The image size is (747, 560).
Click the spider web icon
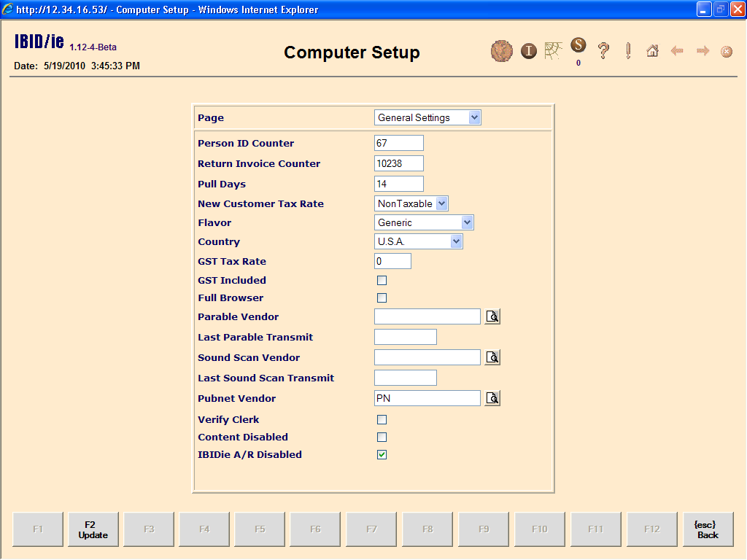554,51
